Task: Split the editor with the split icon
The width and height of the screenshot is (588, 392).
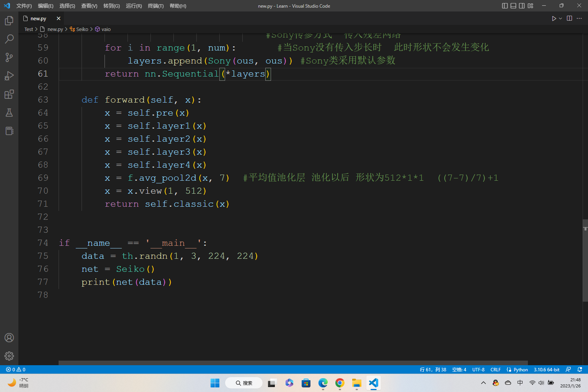Action: (569, 18)
